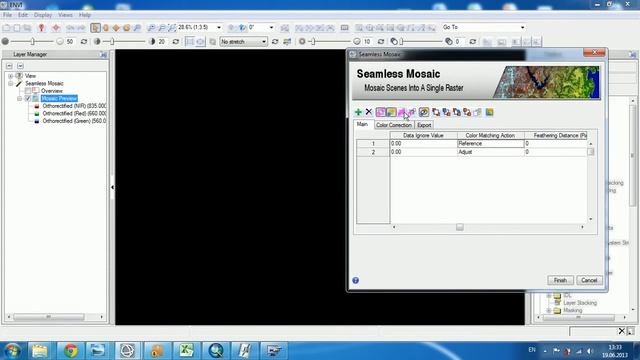Switch to the Color Correction tab
The image size is (640, 360).
point(394,125)
